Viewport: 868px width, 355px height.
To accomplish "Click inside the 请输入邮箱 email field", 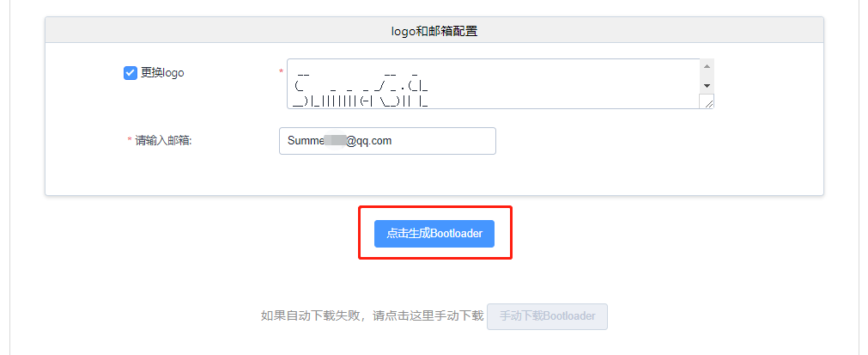I will pyautogui.click(x=387, y=141).
